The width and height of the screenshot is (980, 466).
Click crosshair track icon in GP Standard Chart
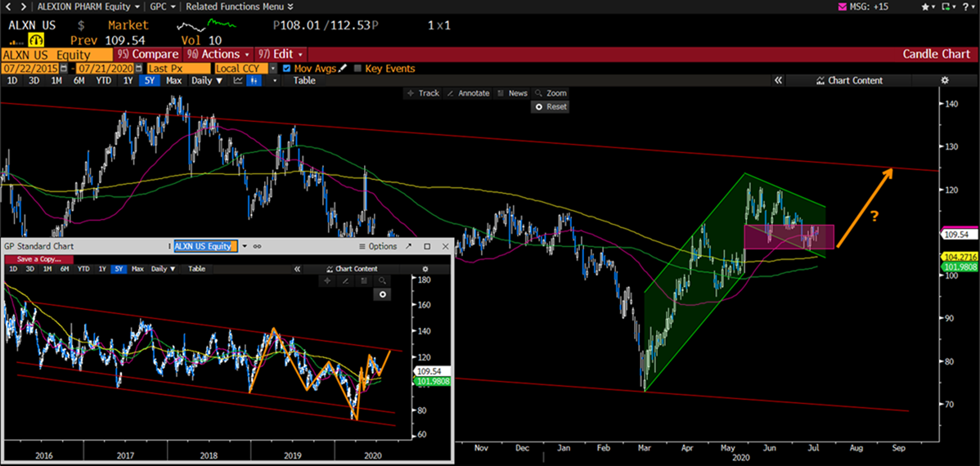[x=327, y=281]
